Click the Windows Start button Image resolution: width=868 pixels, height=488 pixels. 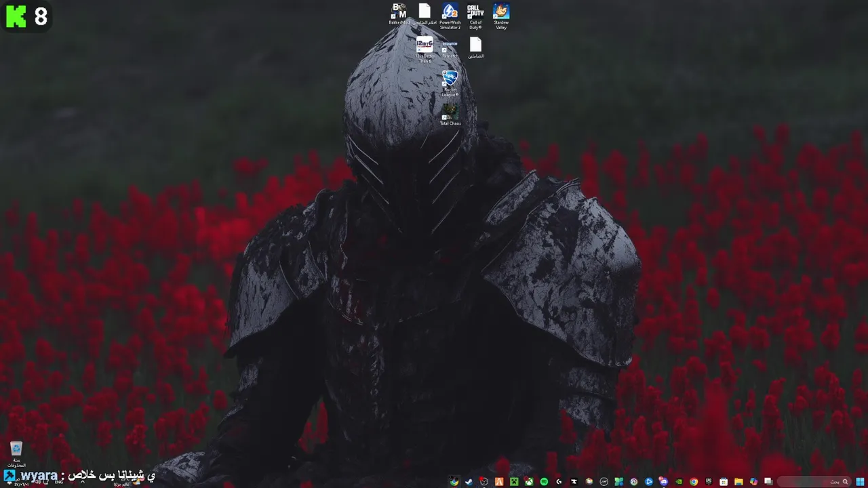(x=860, y=481)
